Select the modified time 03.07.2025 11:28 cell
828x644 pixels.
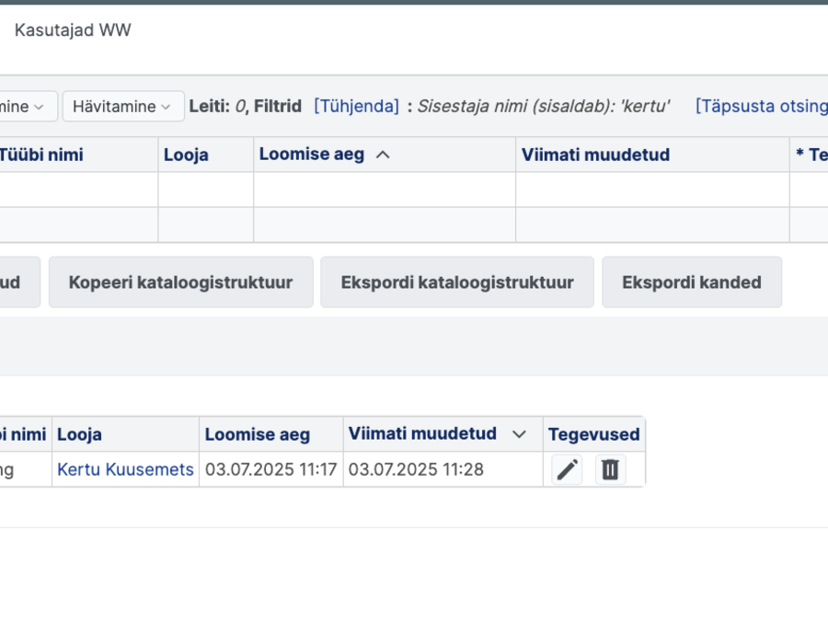443,469
